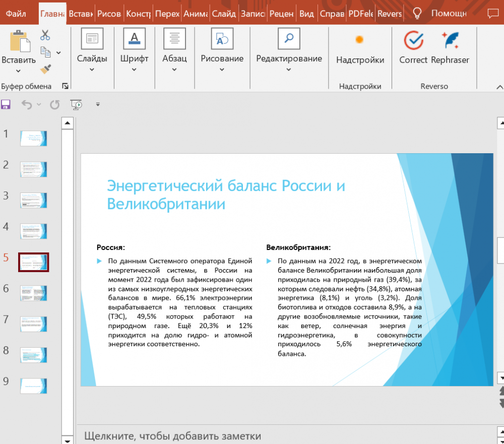Open the Буфер обмена dialog launcher
This screenshot has height=444, width=504.
65,86
